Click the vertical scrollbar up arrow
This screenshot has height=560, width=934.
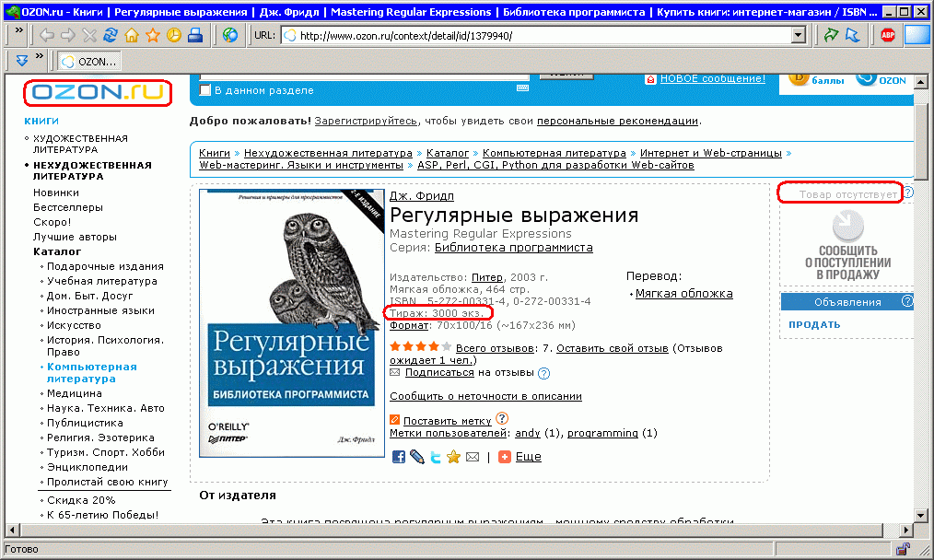pyautogui.click(x=921, y=81)
